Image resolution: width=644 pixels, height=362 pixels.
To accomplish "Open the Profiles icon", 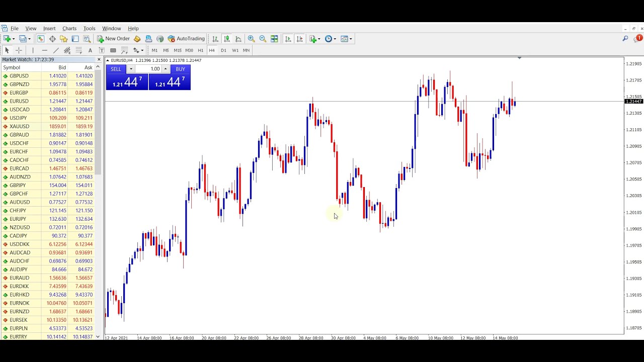I will click(23, 39).
